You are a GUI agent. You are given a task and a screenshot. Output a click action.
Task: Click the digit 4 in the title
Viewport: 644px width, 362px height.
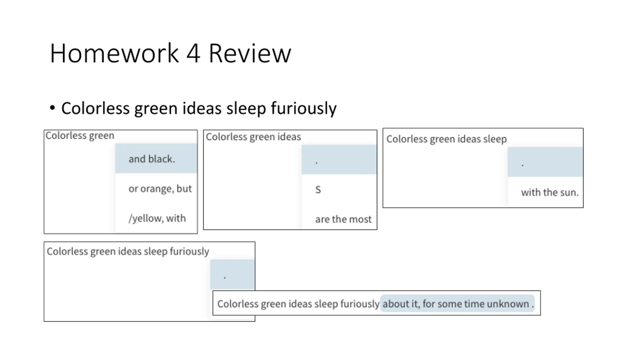click(193, 53)
